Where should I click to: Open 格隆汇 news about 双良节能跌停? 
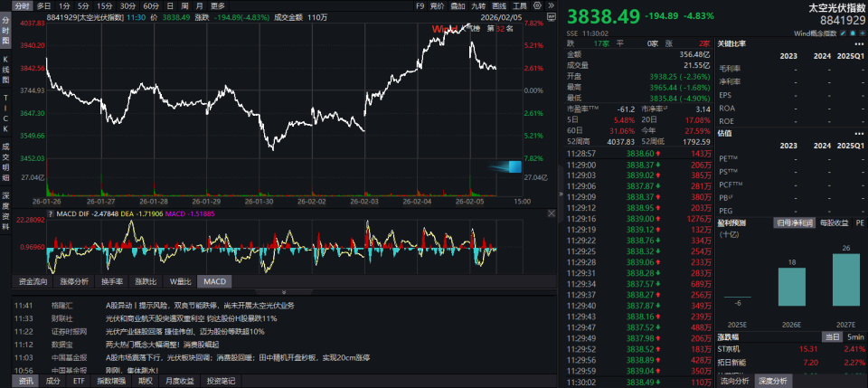point(200,306)
